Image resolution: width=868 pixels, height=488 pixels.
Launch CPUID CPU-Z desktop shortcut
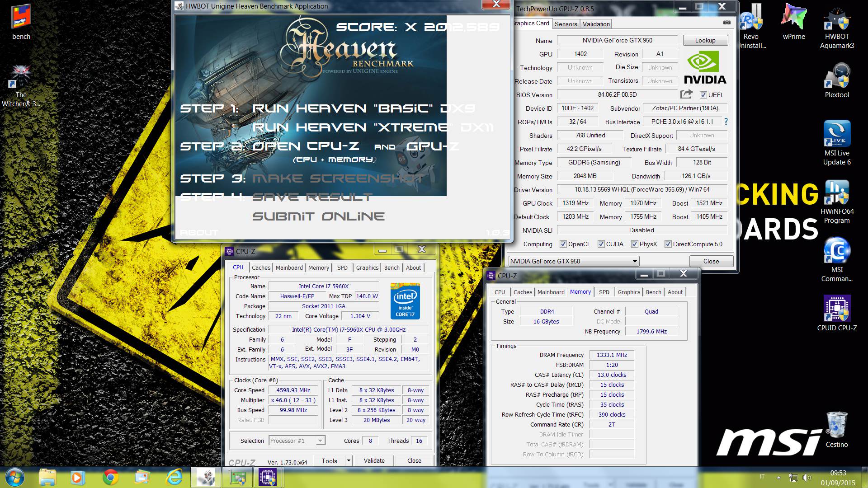point(837,313)
